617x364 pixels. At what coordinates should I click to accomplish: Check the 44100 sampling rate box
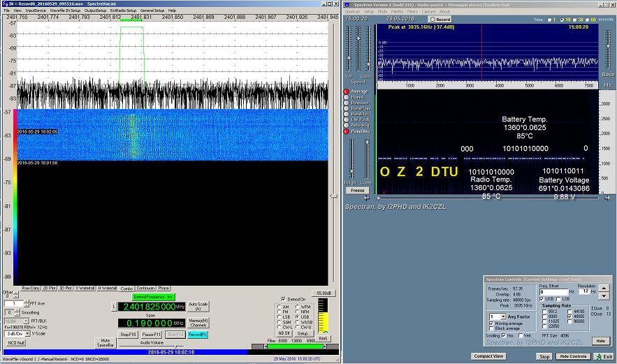coord(569,311)
